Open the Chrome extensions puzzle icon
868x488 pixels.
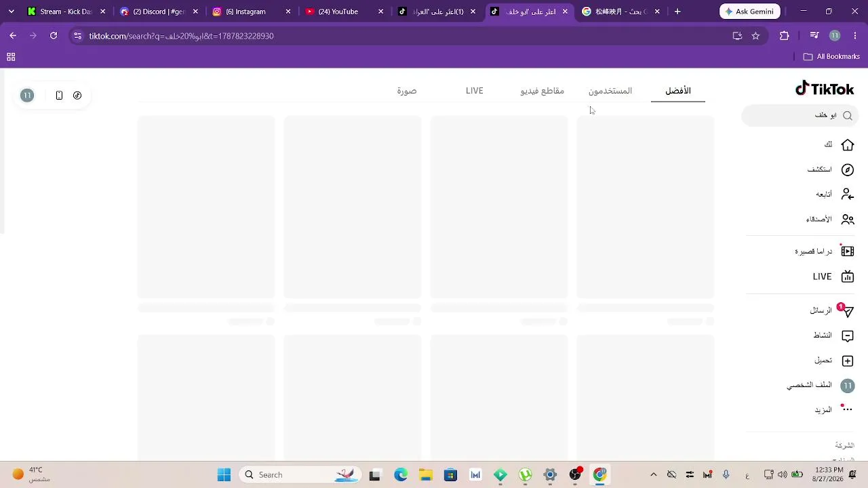[x=785, y=36]
